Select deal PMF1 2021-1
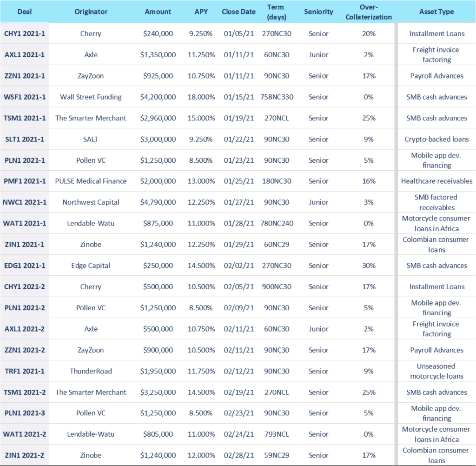This screenshot has width=476, height=466. tap(25, 181)
